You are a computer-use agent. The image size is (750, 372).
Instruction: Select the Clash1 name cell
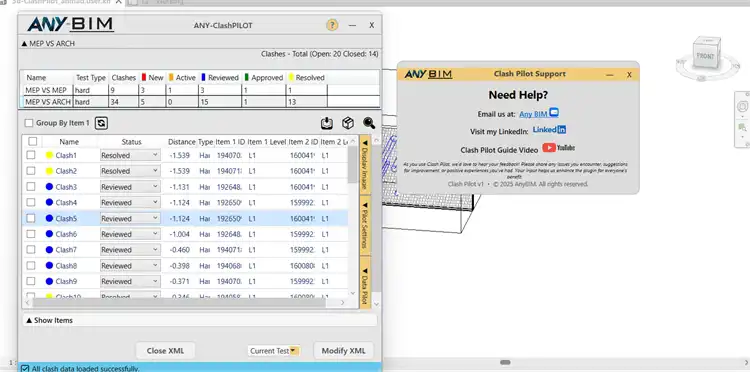[x=66, y=155]
